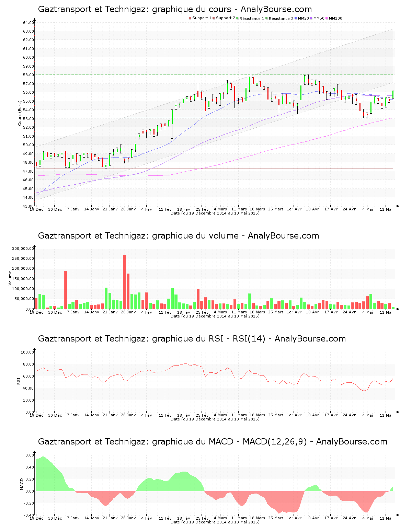Click "11 Mai" on the price chart axis
The width and height of the screenshot is (412, 532).
386,209
